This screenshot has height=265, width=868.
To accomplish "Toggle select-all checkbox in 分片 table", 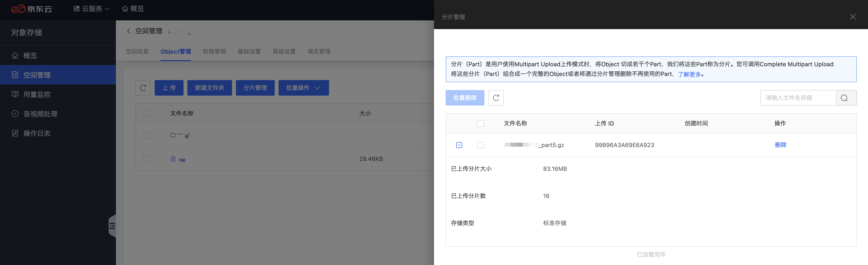I will [481, 123].
